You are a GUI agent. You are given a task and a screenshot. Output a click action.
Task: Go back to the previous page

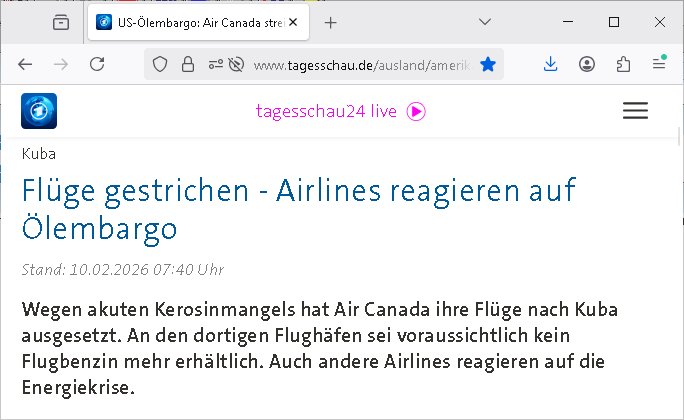(x=25, y=64)
